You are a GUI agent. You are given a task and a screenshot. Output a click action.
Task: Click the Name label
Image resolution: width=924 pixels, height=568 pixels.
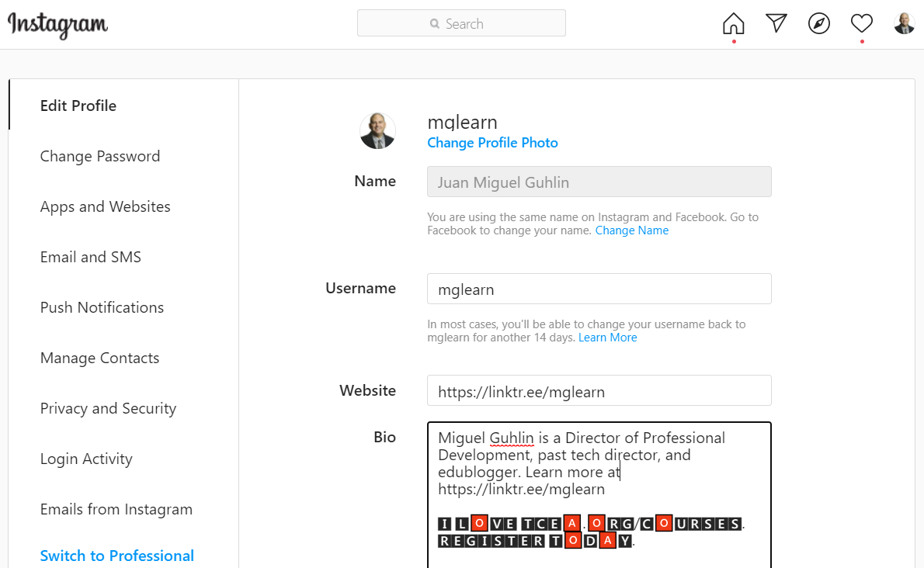pyautogui.click(x=375, y=182)
